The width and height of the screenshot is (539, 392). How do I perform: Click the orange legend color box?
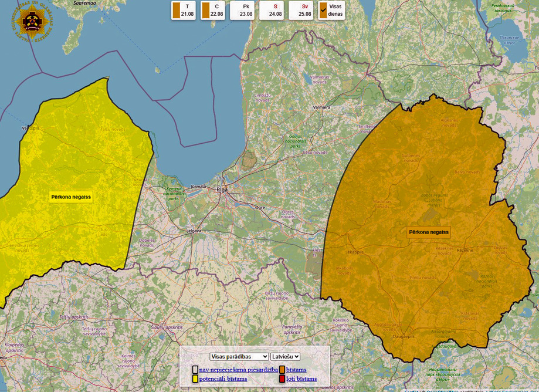[282, 370]
